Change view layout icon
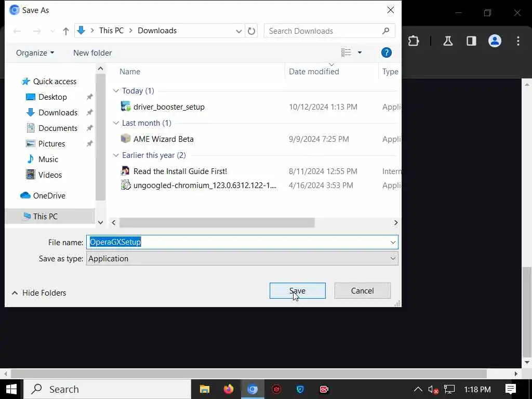The image size is (532, 399). 345,52
